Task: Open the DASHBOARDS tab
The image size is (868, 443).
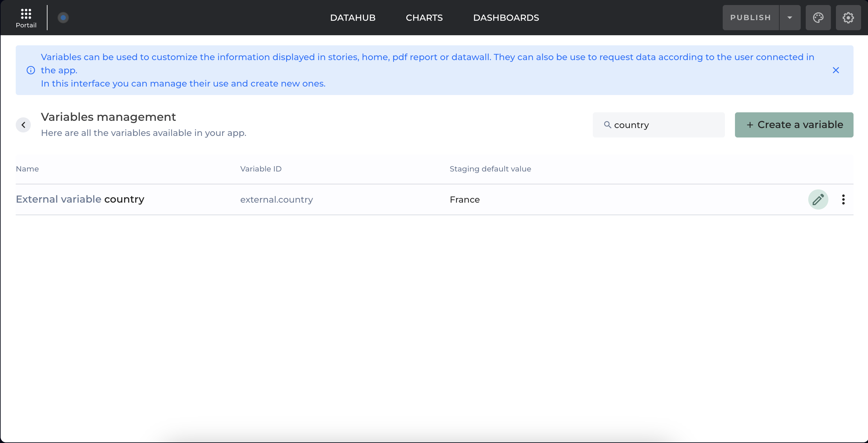Action: [506, 18]
